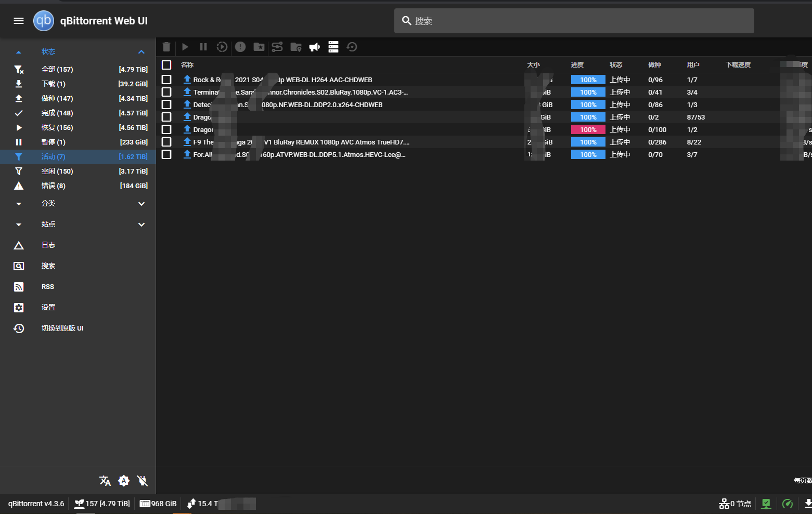Check the Dragon torrent with 87/53 users checkbox
This screenshot has height=514, width=812.
(x=166, y=117)
